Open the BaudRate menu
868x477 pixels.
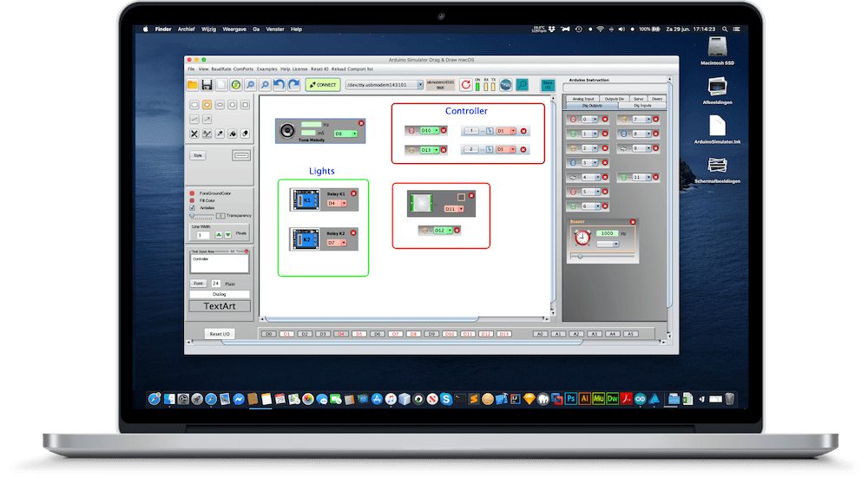pos(220,69)
